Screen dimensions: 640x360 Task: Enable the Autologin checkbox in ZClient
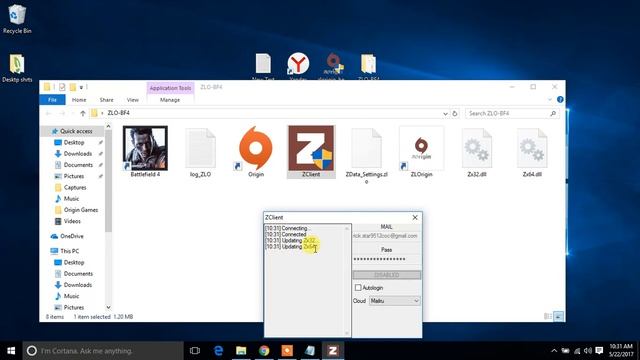point(358,288)
